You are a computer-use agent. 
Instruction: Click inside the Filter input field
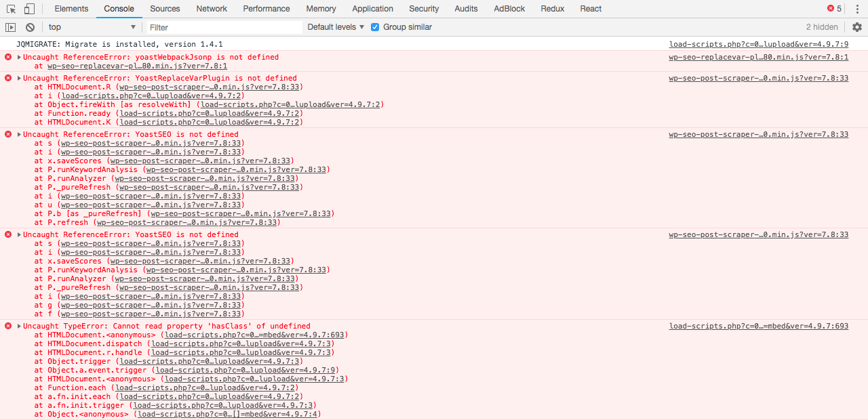tap(224, 27)
